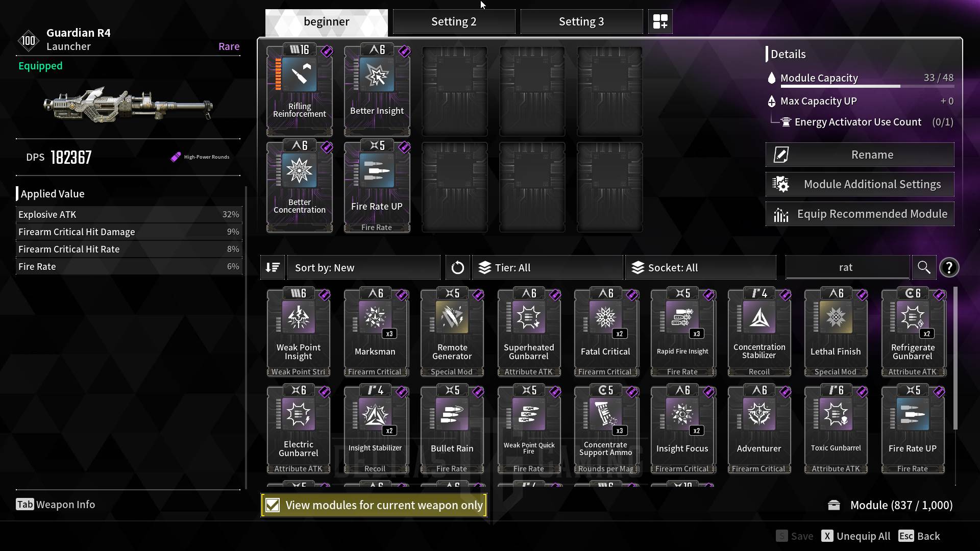The image size is (980, 551).
Task: Toggle View modules for current weapon only
Action: tap(374, 505)
